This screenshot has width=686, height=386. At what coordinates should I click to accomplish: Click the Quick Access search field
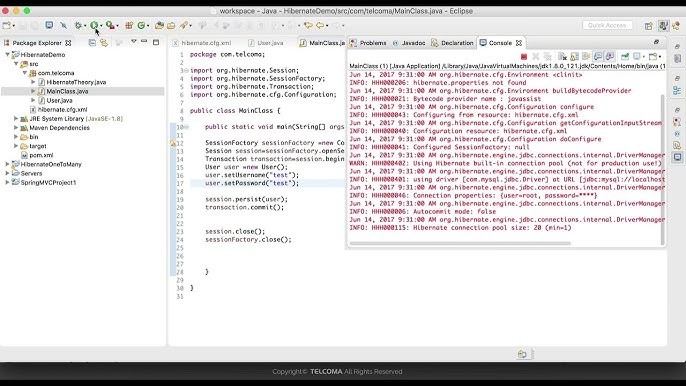pos(607,25)
